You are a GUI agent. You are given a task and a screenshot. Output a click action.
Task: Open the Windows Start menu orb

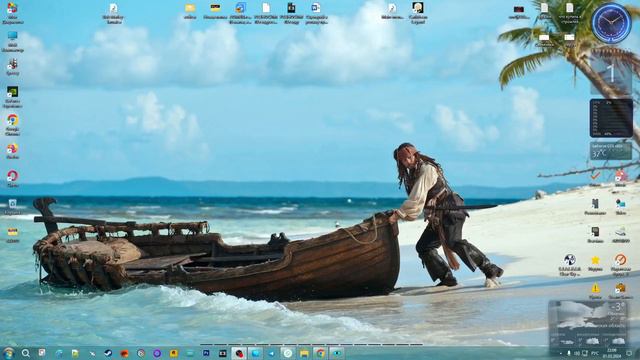(x=9, y=353)
